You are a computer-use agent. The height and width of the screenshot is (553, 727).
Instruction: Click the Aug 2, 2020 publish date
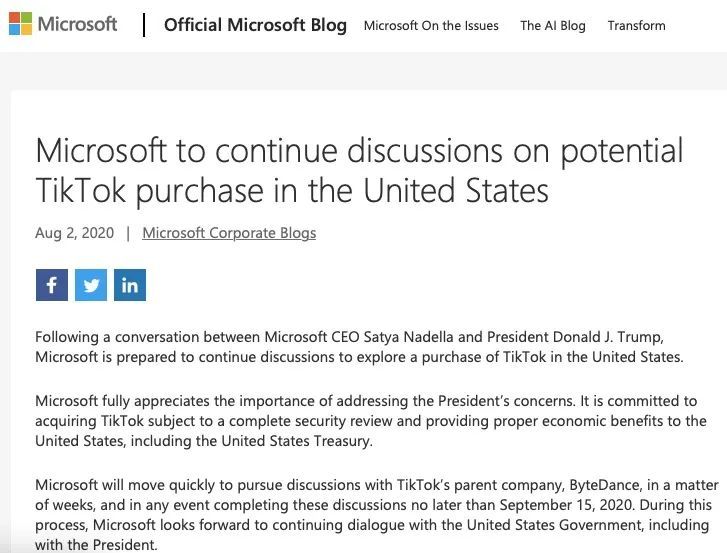point(75,233)
